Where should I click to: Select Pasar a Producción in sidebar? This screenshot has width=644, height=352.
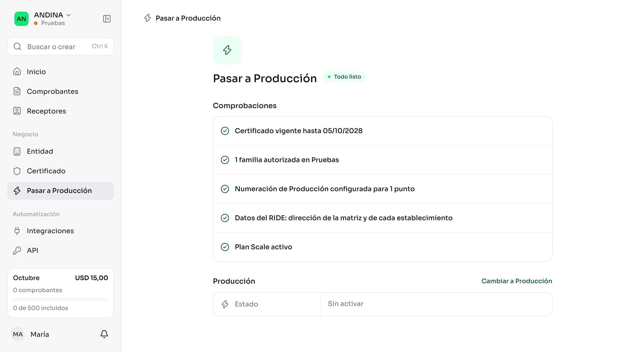pyautogui.click(x=61, y=191)
